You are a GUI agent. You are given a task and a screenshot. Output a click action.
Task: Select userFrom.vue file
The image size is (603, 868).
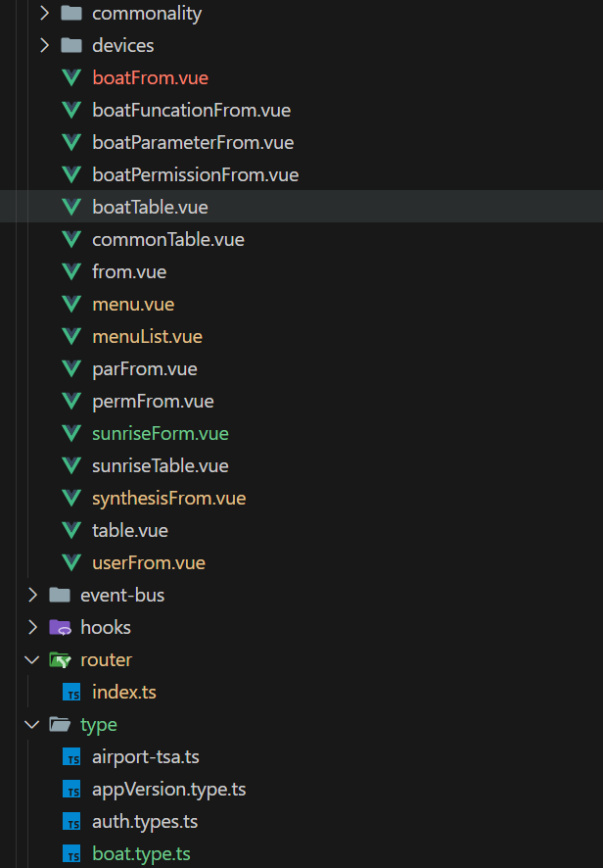coord(148,563)
